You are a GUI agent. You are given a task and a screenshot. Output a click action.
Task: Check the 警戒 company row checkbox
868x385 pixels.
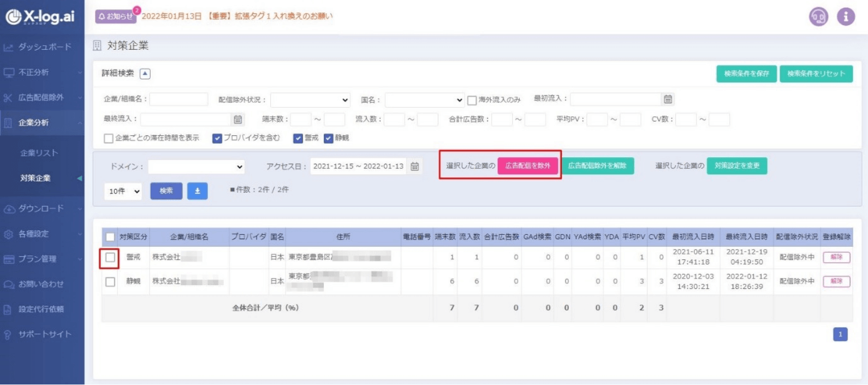click(110, 257)
